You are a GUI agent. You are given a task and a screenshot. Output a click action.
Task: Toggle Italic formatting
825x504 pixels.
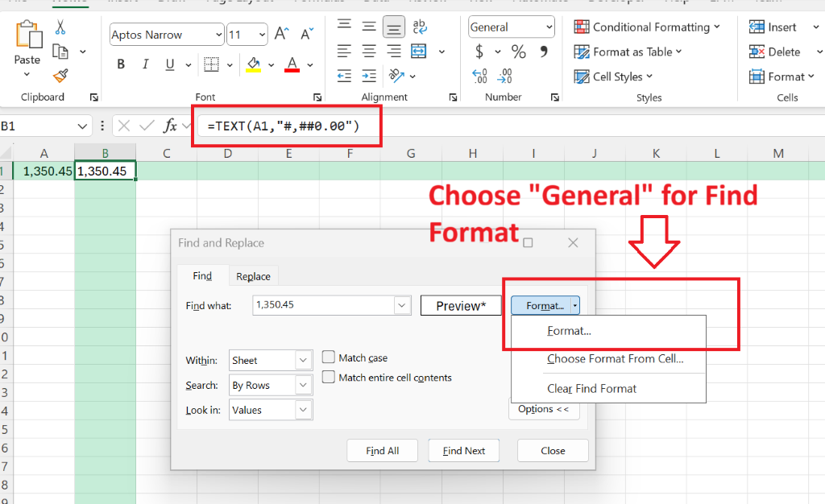(145, 64)
